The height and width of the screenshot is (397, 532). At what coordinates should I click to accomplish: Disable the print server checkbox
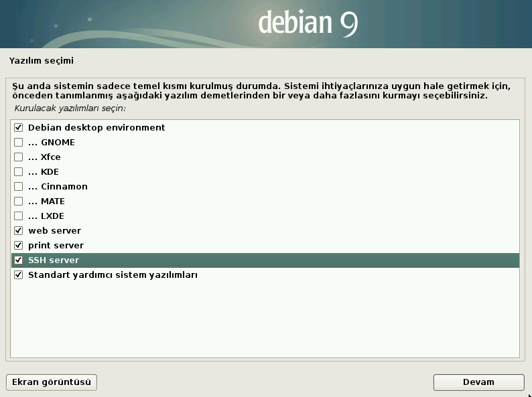pos(18,245)
